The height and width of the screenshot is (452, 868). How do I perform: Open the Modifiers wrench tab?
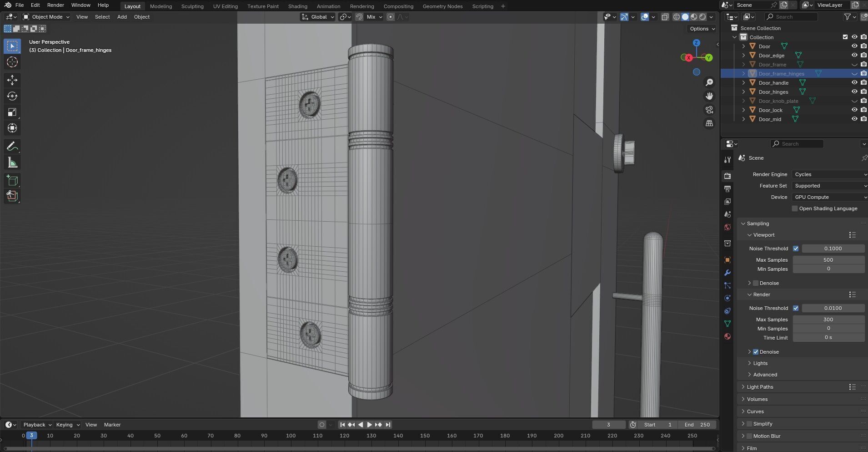tap(728, 273)
